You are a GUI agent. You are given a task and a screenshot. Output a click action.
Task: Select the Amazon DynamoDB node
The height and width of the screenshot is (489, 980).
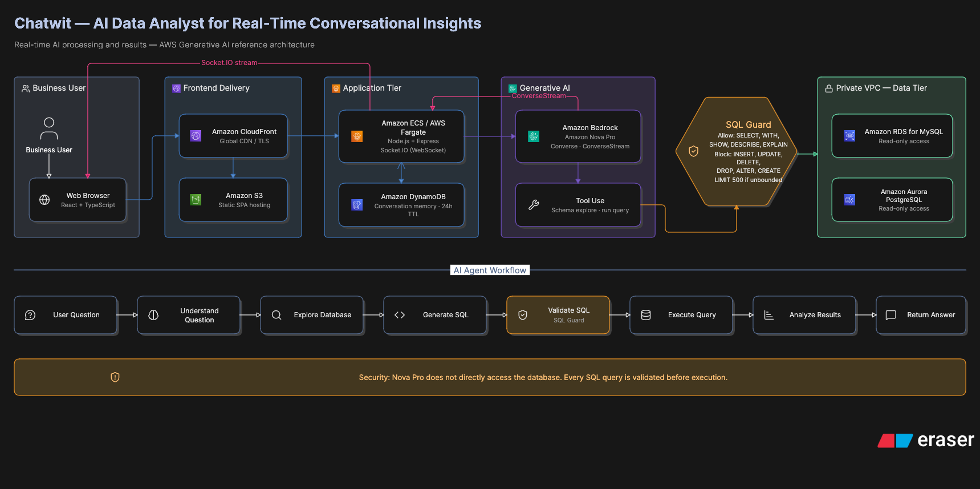click(401, 205)
